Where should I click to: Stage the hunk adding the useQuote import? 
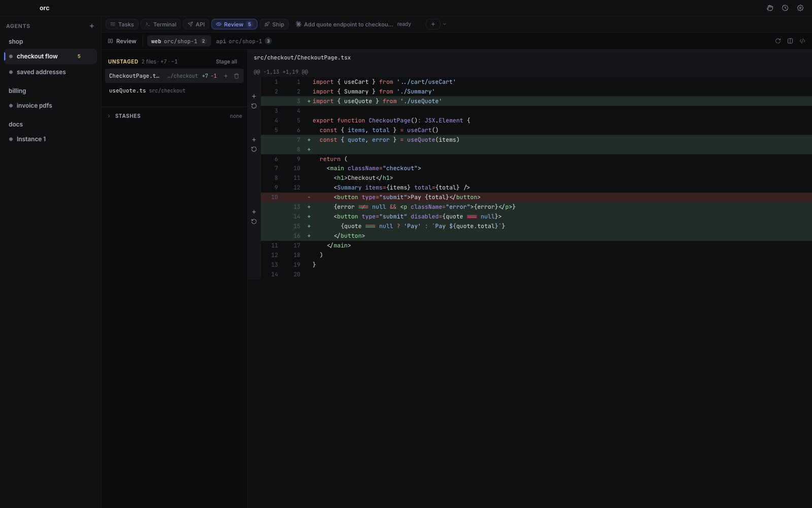tap(254, 97)
